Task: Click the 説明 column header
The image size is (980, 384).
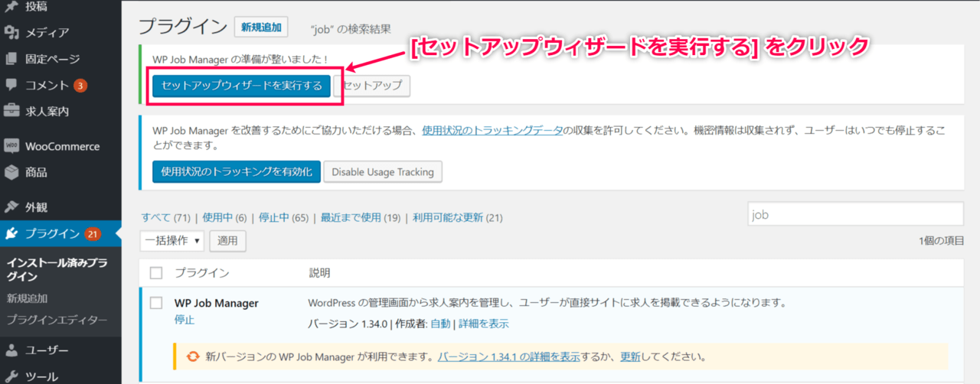Action: click(319, 273)
